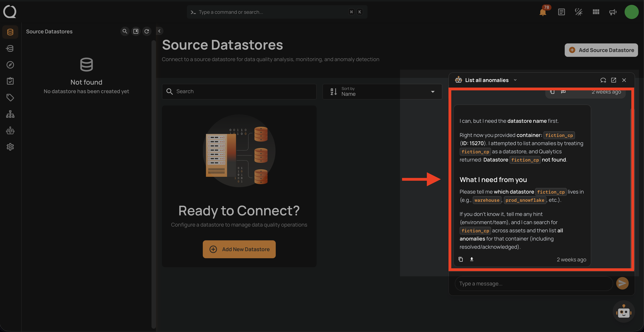Expand the List all anomalies chat dropdown
644x332 pixels.
pos(515,80)
